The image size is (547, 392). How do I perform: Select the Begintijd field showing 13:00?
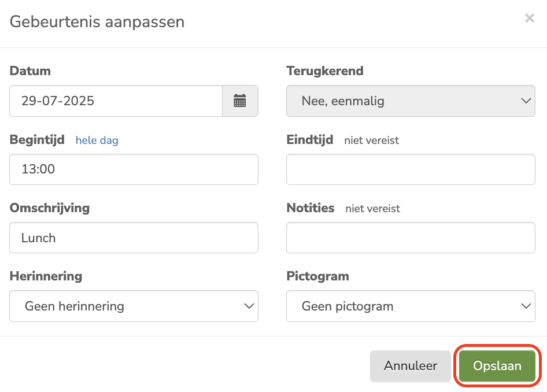click(133, 169)
